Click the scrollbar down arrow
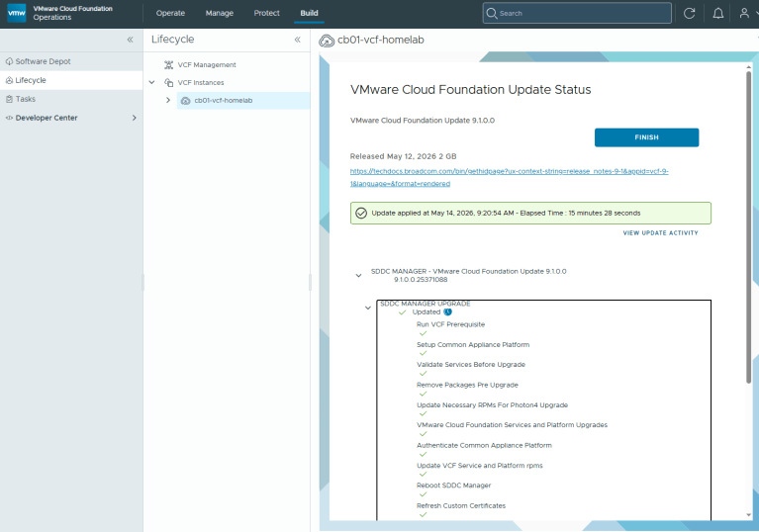The image size is (759, 532). [748, 515]
